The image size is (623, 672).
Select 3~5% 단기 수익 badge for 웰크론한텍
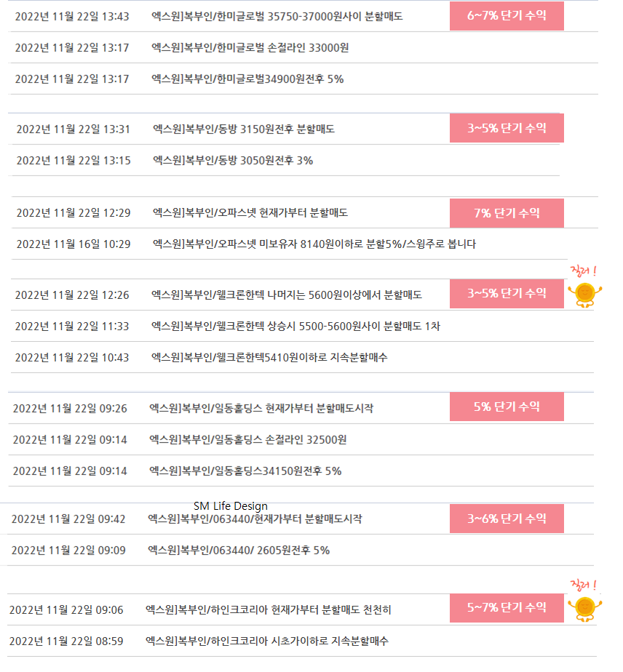507,294
